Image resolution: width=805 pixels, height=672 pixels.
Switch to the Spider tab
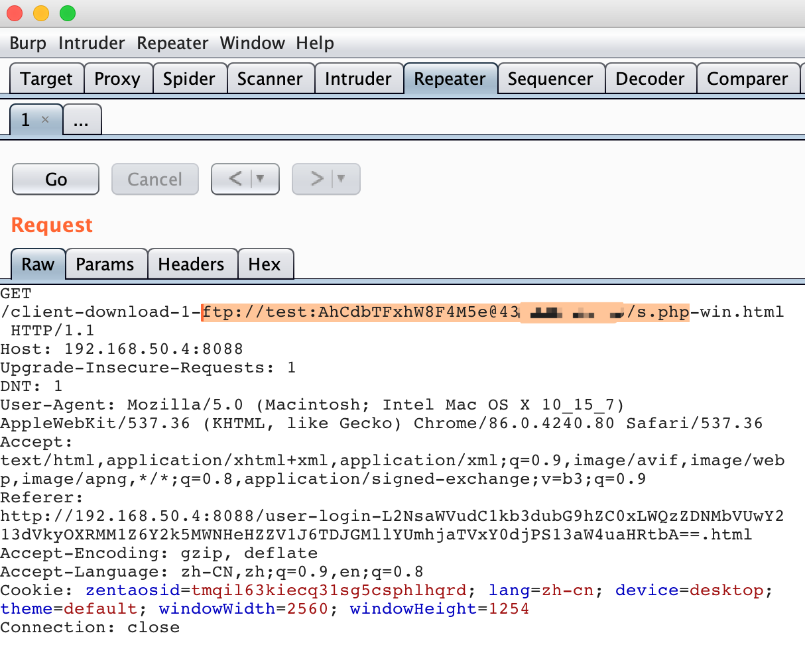coord(189,79)
